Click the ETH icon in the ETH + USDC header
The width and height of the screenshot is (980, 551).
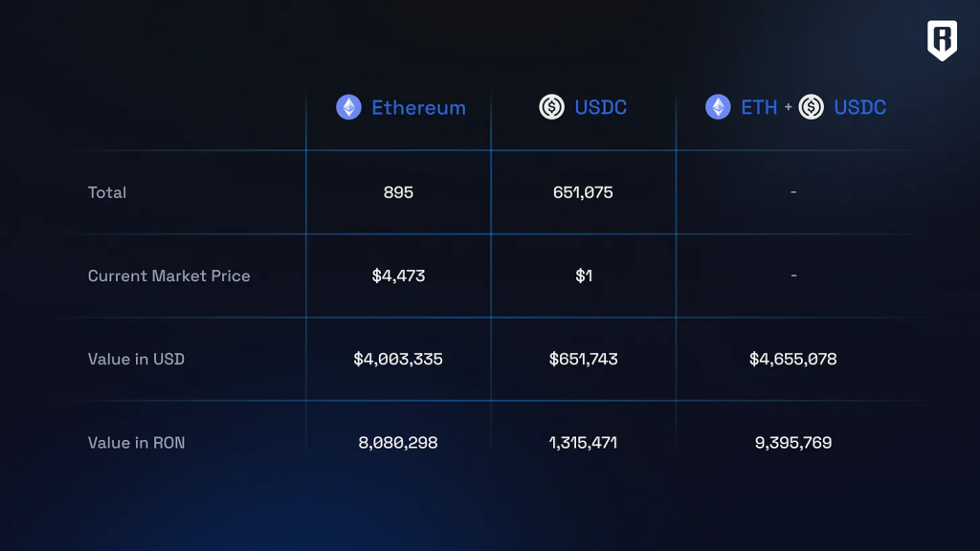[718, 107]
